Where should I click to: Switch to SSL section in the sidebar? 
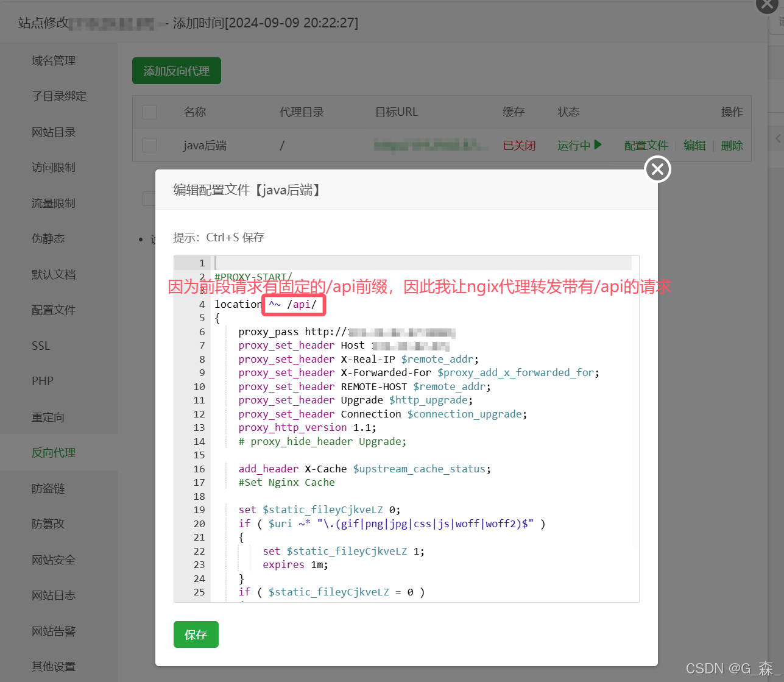tap(40, 345)
